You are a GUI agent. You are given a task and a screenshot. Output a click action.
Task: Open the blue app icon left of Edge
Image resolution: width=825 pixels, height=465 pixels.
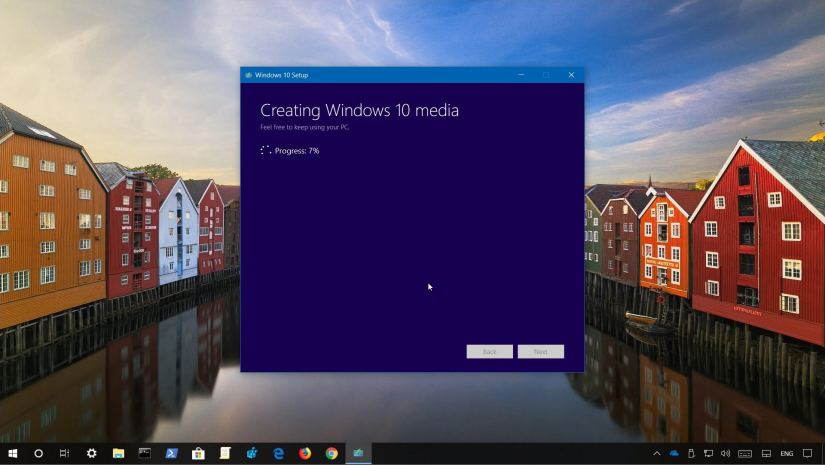[252, 453]
